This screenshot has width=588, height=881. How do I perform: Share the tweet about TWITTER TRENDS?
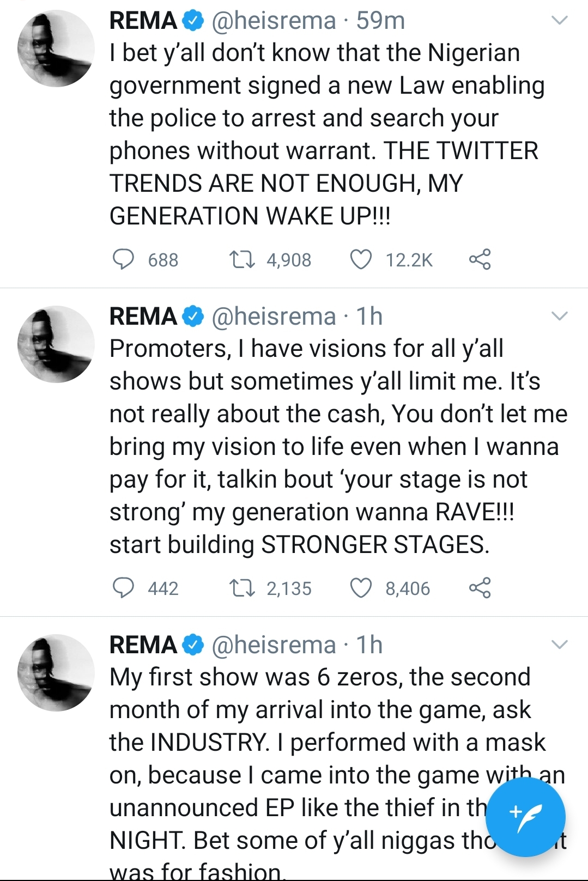pyautogui.click(x=480, y=259)
